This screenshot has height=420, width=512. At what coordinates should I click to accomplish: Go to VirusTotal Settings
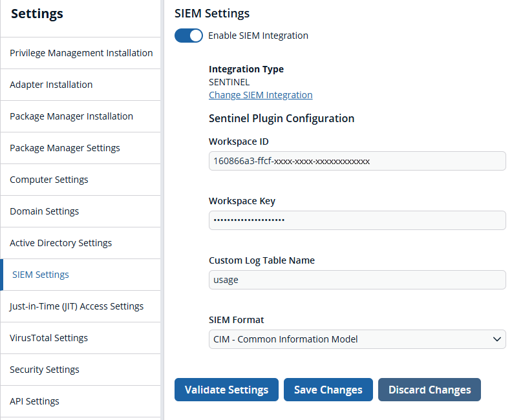81,338
